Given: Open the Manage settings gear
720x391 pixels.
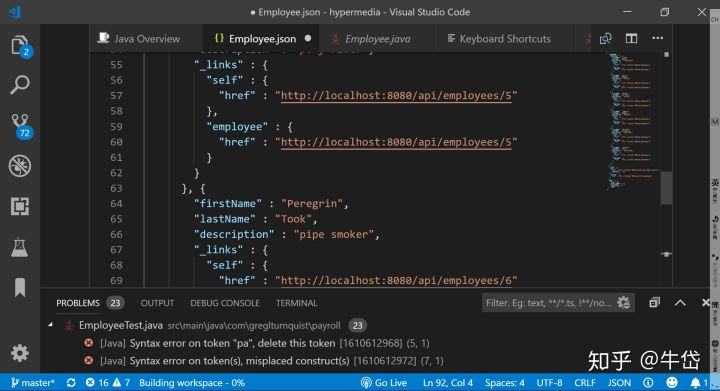Looking at the screenshot, I should pyautogui.click(x=20, y=353).
